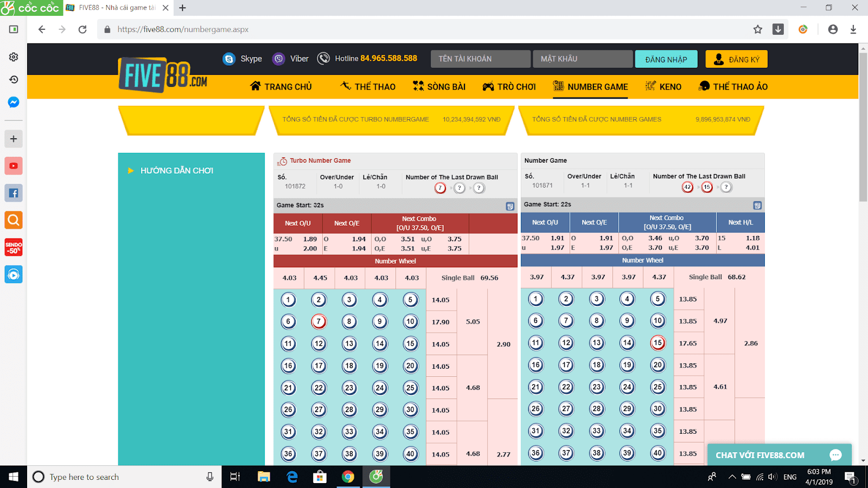The height and width of the screenshot is (488, 868).
Task: Focus the TÊN TÀI KHOẢN field
Action: click(x=481, y=59)
